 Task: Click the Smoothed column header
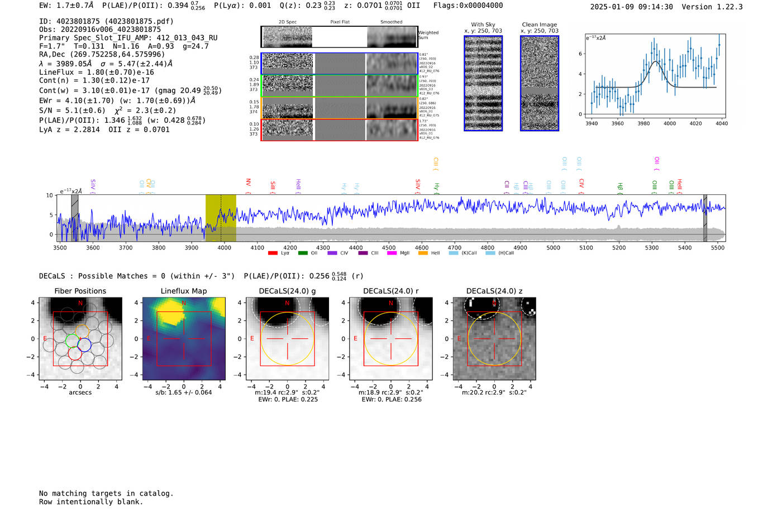coord(391,22)
